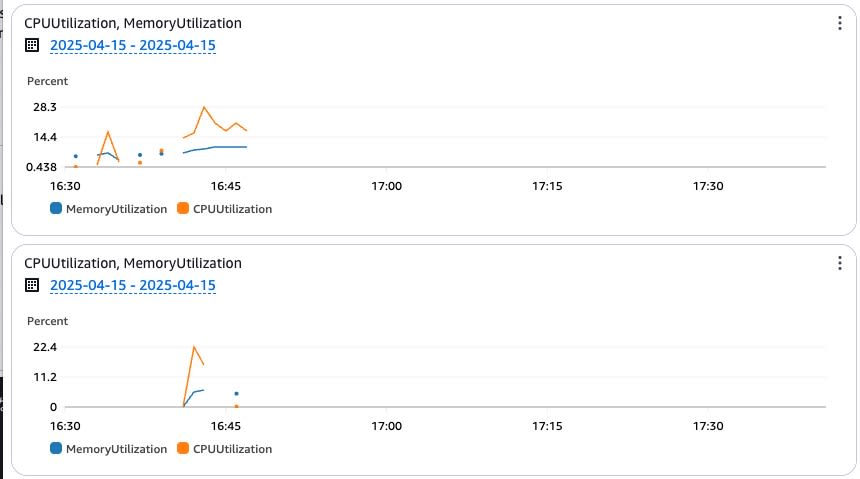
Task: Click orange CPUUtilization legend swatch in bottom chart
Action: pos(183,448)
